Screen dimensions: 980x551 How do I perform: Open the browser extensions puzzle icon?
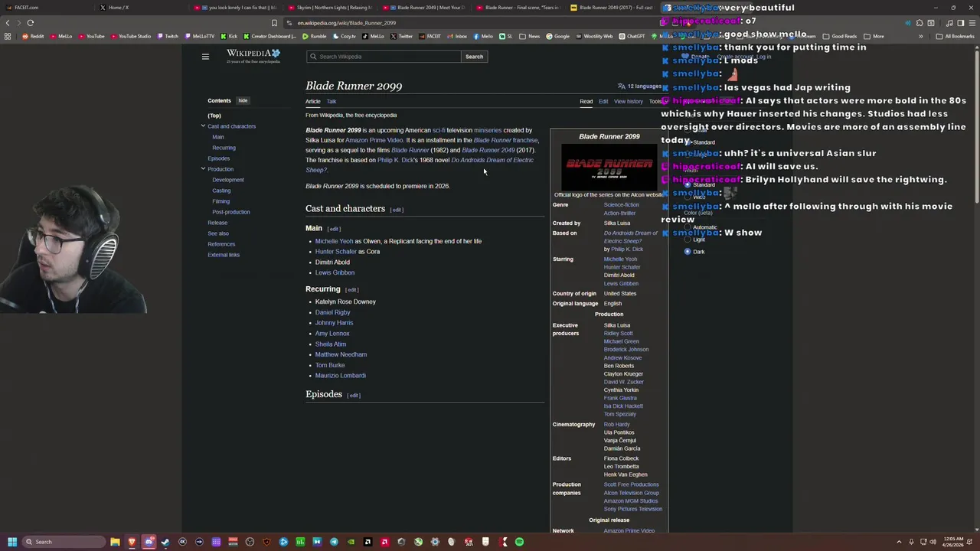[920, 23]
